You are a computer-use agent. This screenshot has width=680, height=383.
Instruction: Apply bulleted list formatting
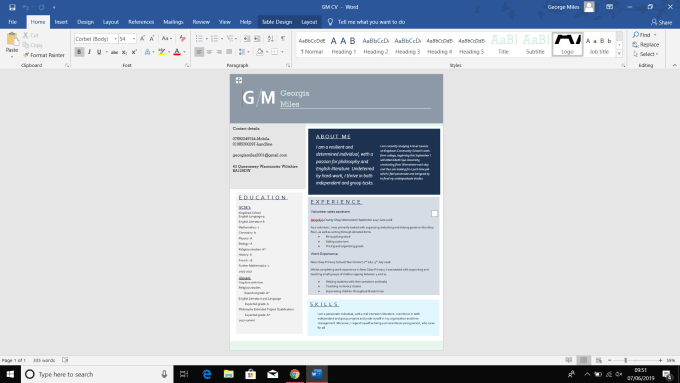(199, 39)
